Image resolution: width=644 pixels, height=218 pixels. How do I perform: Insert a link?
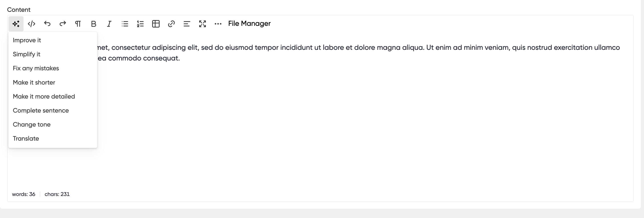click(x=171, y=24)
